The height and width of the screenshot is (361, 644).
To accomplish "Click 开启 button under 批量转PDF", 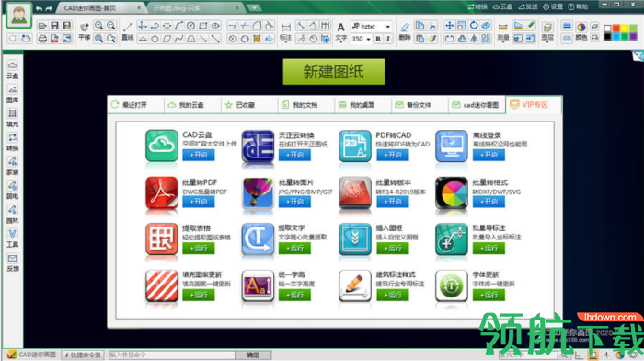I will (x=199, y=202).
